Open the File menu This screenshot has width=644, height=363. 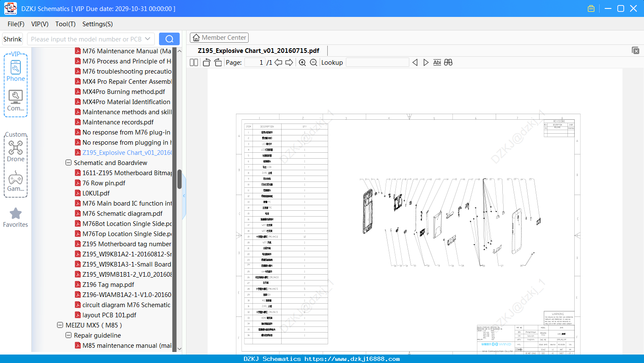point(16,24)
